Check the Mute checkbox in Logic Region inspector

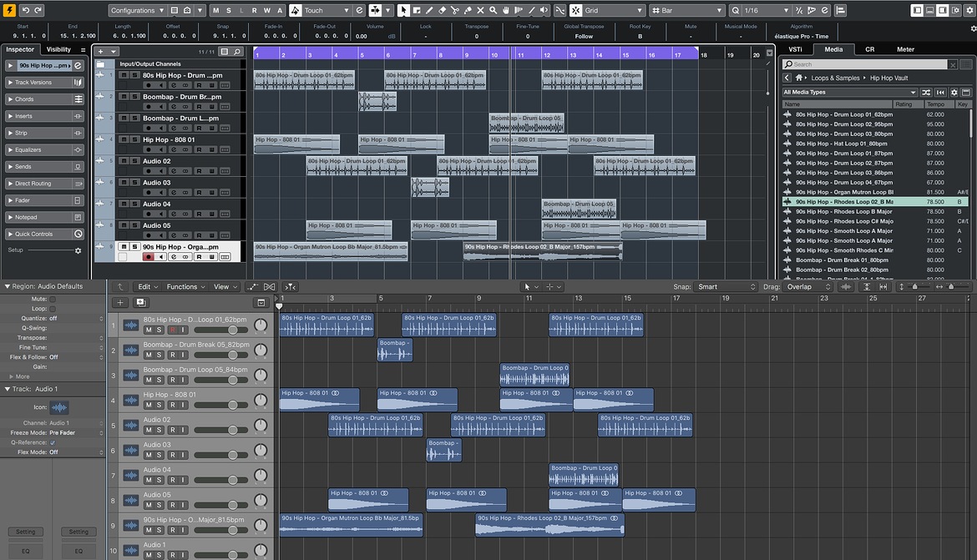pos(53,299)
